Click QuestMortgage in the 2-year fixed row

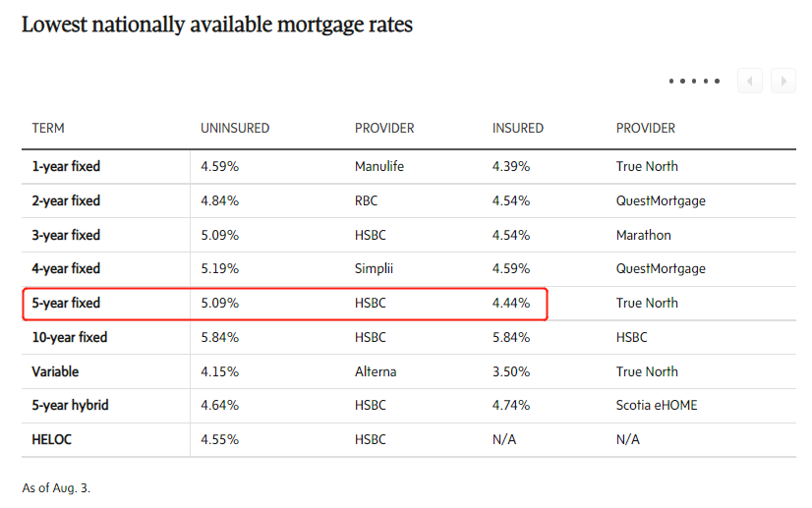(661, 200)
